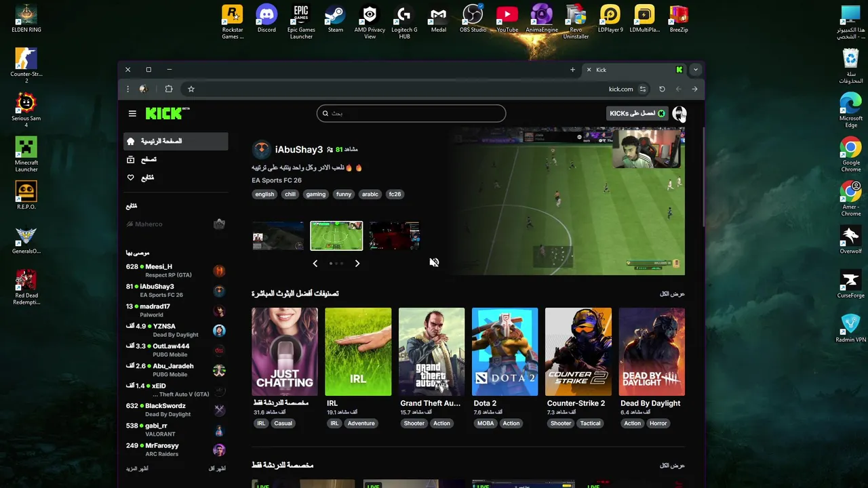Screen dimensions: 868x488
Task: Open the browser extensions puzzle icon
Action: click(169, 89)
